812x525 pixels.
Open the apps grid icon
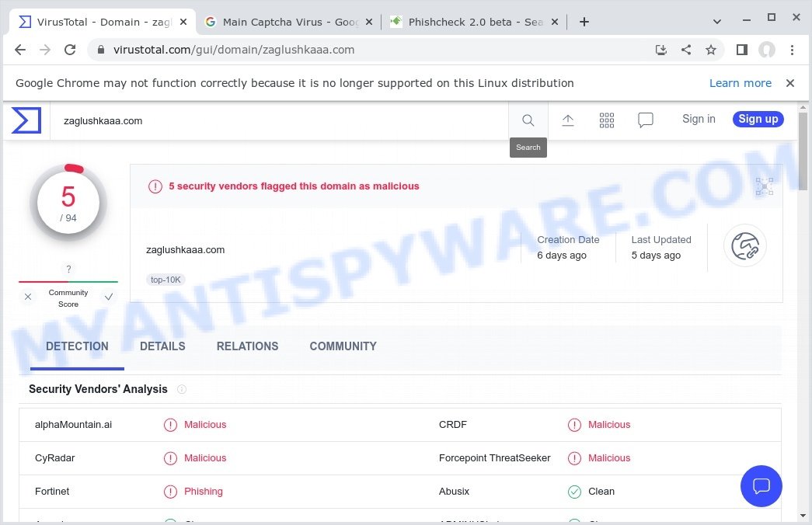click(606, 120)
